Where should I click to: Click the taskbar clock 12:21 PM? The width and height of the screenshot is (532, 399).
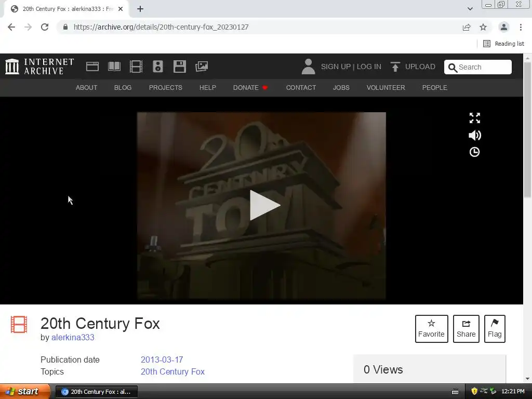(513, 391)
